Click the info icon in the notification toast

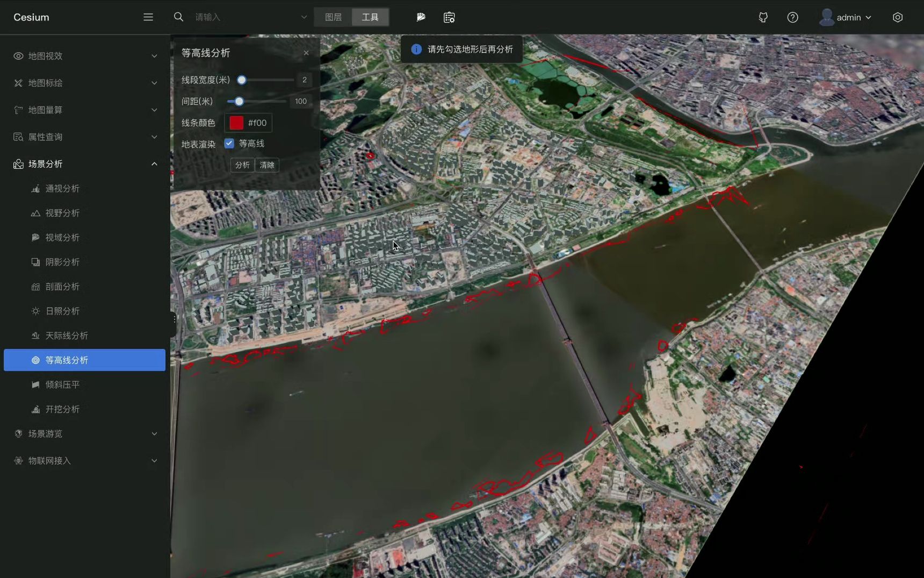coord(416,49)
